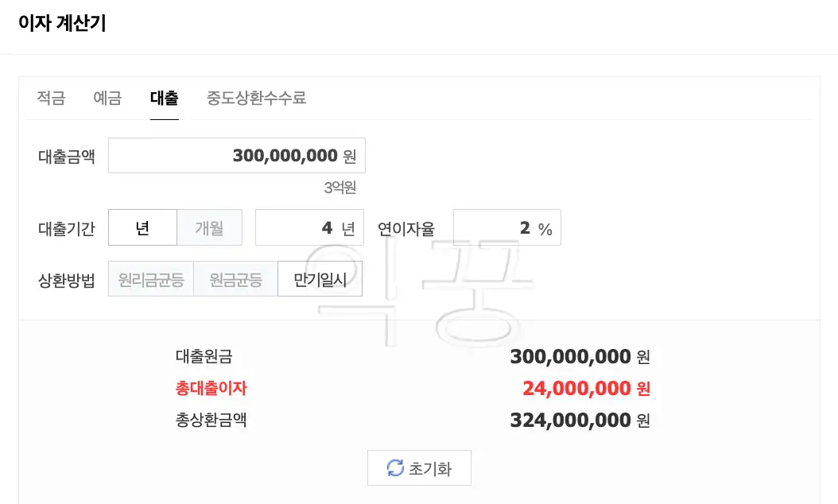Select the 대출 loan tab
The width and height of the screenshot is (838, 504).
coord(164,99)
